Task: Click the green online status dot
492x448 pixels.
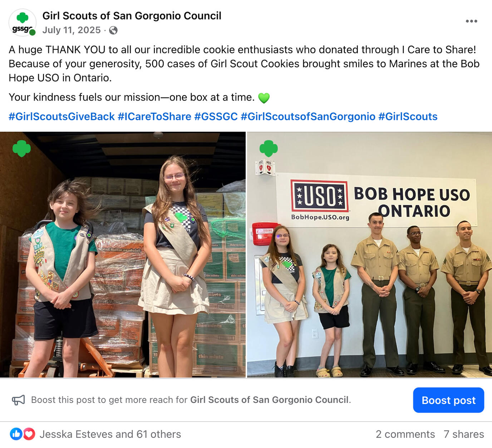Action: [33, 33]
